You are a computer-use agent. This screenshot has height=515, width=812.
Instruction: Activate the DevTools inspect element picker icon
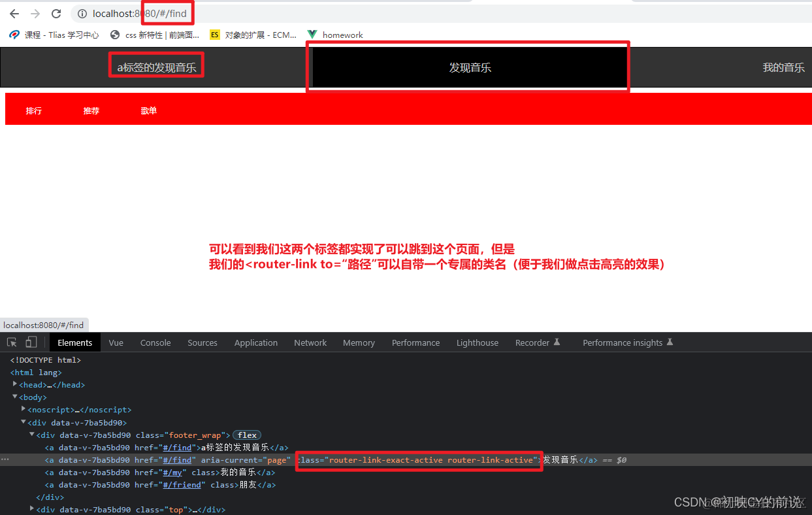point(12,342)
